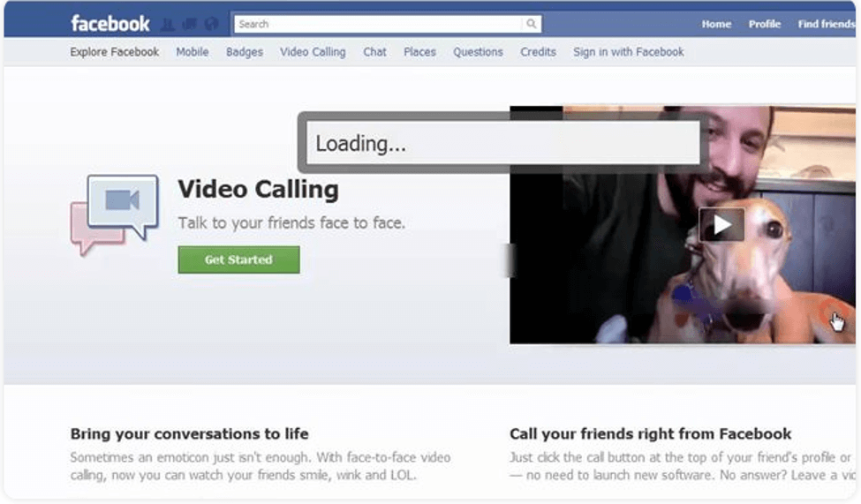This screenshot has height=504, width=861.
Task: Select the Credits menu item
Action: (538, 52)
